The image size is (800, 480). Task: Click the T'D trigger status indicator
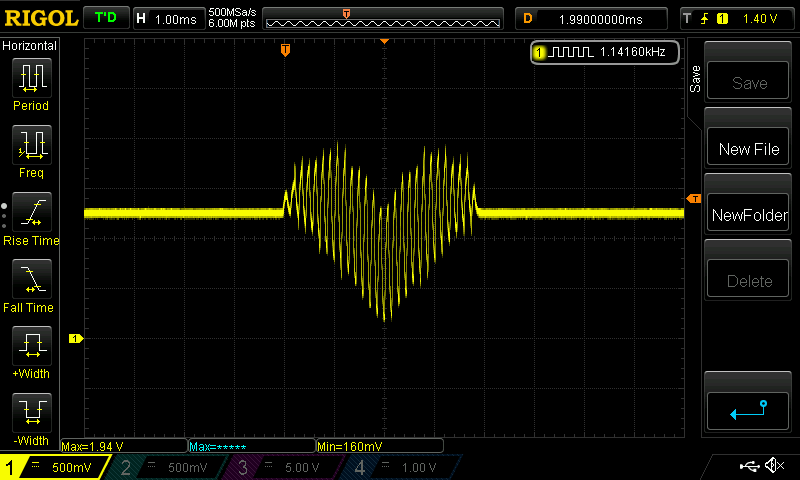point(106,18)
